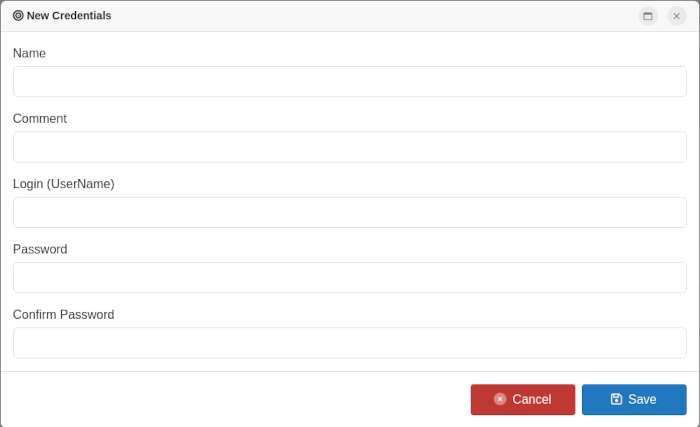Click the Confirm Password input field

coord(349,343)
